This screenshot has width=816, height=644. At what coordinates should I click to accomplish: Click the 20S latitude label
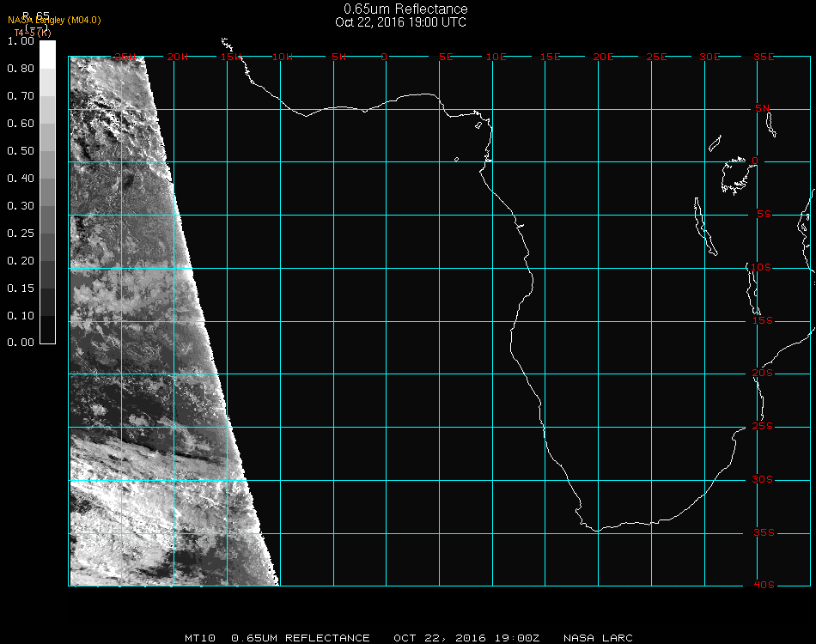click(763, 374)
